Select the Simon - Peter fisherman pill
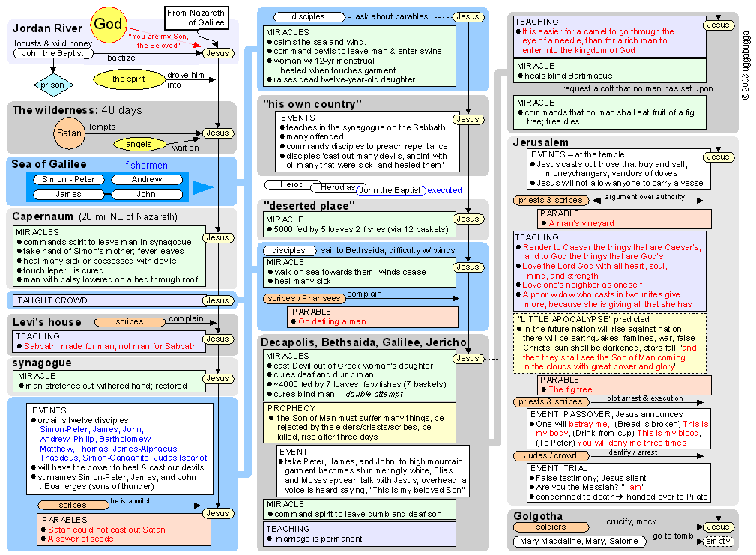The image size is (756, 555). tap(68, 179)
